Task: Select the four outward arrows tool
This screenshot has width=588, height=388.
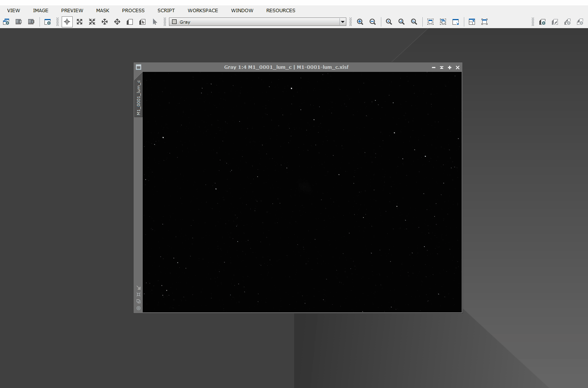Action: click(x=80, y=22)
